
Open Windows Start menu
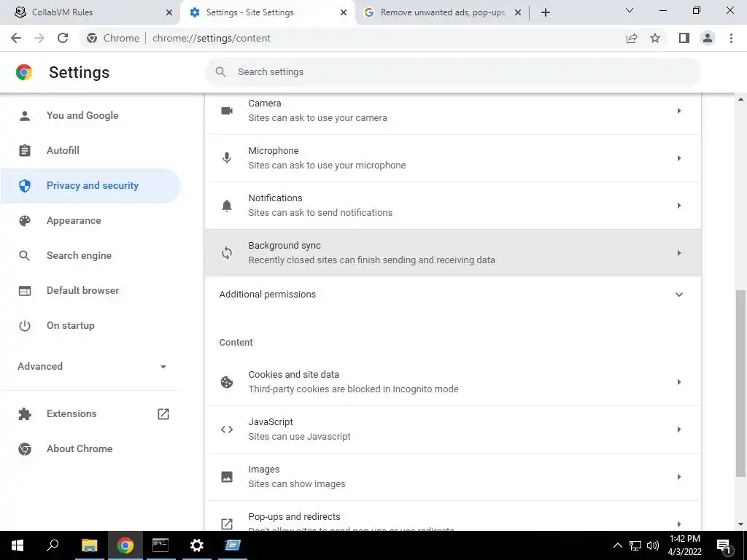[18, 545]
